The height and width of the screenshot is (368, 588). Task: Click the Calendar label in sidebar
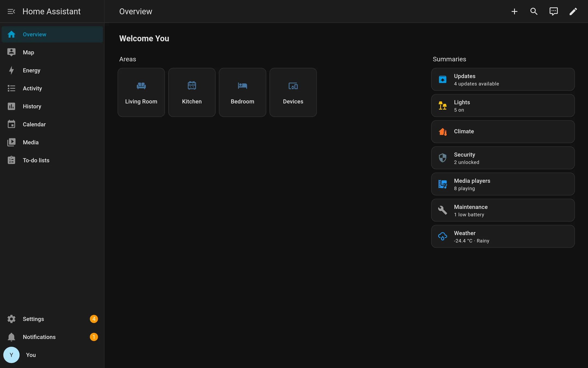34,124
